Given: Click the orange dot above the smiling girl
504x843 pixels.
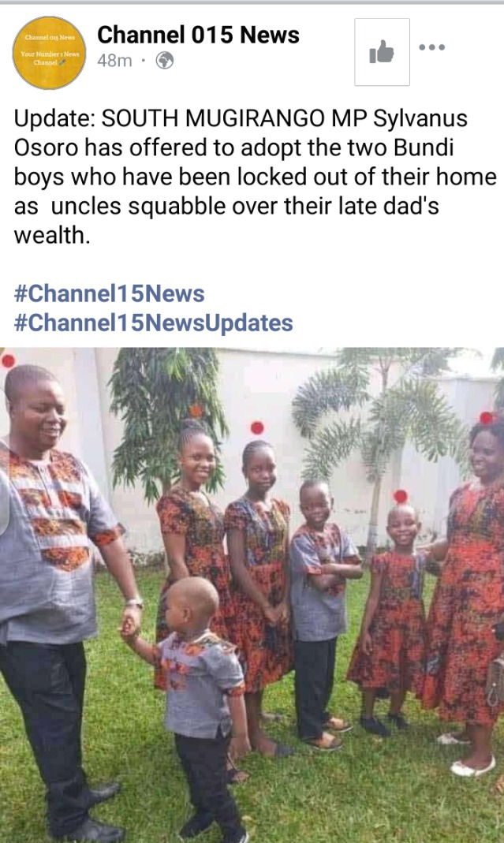Looking at the screenshot, I should pos(196,411).
